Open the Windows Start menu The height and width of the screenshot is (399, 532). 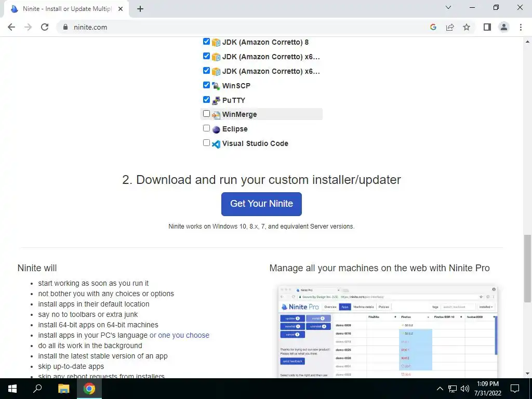(x=12, y=389)
